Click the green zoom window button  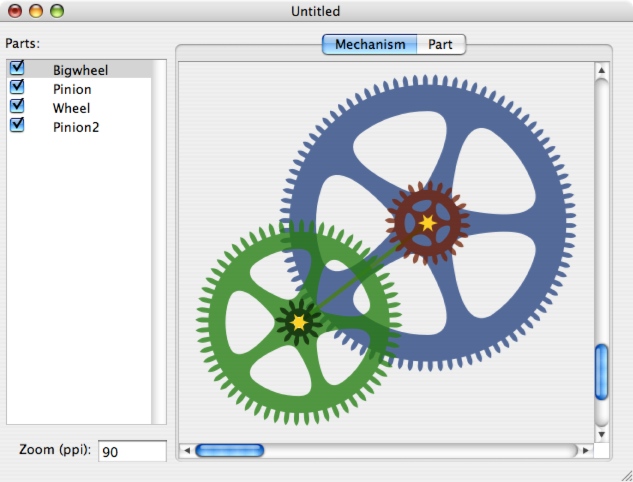pos(57,11)
